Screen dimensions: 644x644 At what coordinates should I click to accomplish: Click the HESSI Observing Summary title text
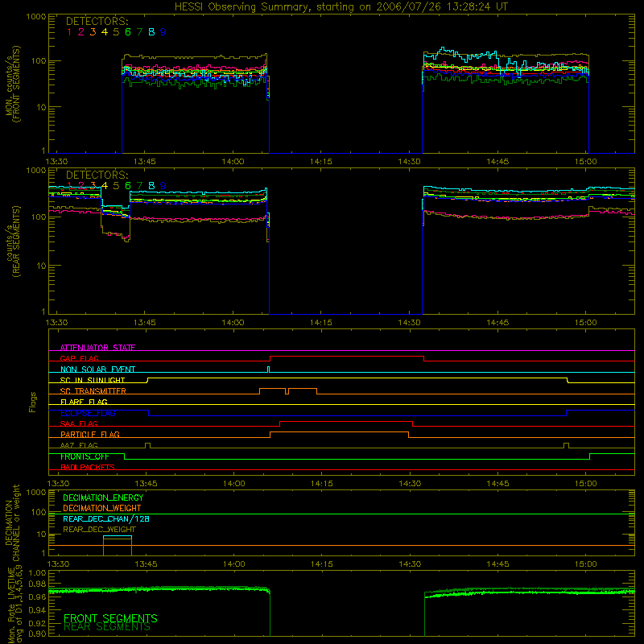click(x=341, y=7)
